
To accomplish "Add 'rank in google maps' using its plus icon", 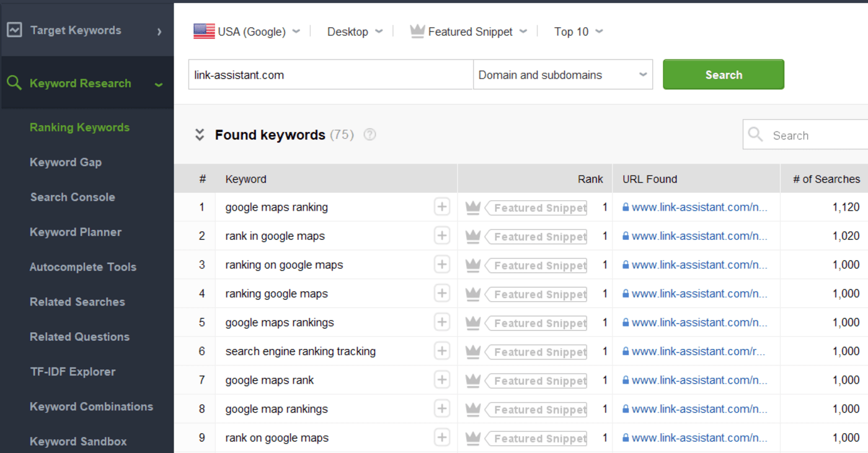I will 442,235.
